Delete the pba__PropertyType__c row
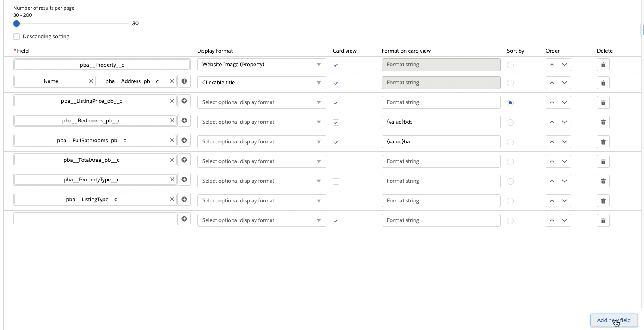 tap(603, 181)
